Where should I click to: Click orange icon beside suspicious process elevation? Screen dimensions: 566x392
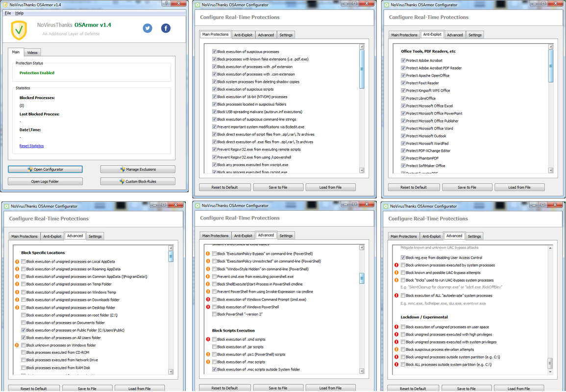pos(397,349)
